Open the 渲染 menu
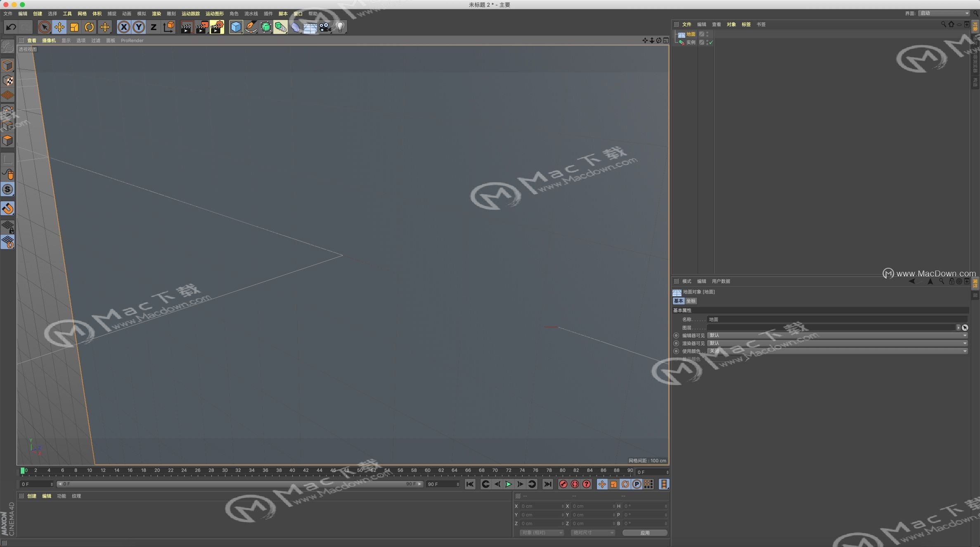980x547 pixels. click(156, 14)
